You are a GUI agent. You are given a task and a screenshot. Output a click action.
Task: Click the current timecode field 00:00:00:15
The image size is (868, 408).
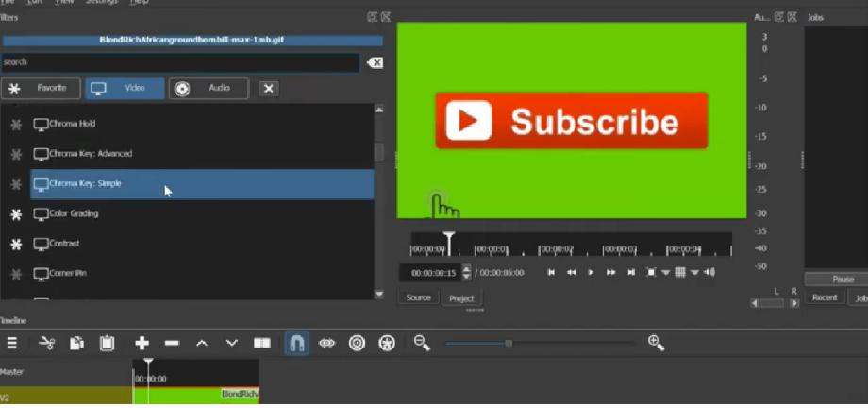430,273
